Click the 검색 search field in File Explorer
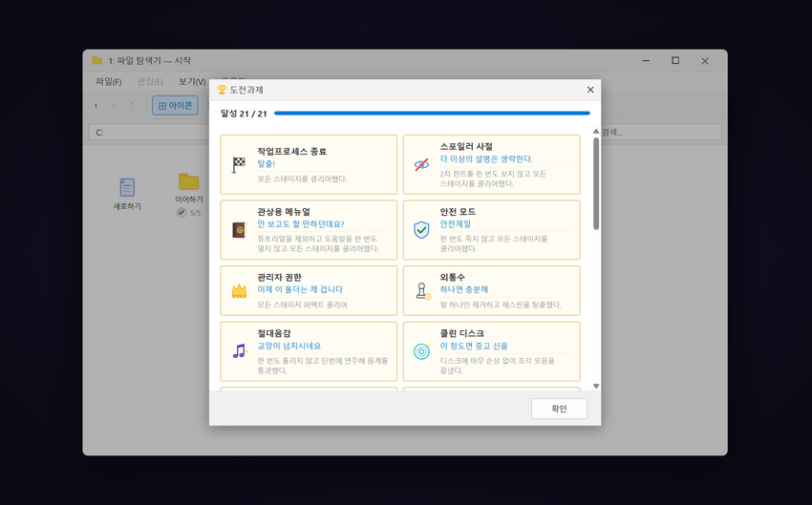 [661, 132]
